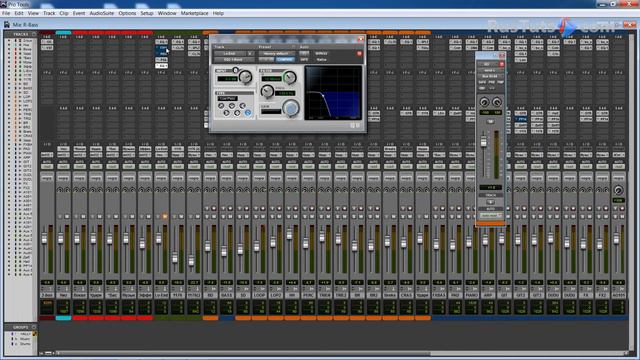The image size is (640, 360).
Task: Click the phase invert button beside INPUT
Action: (236, 70)
